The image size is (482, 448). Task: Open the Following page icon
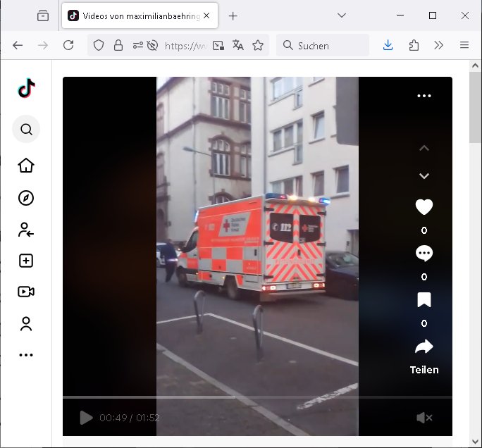tap(26, 230)
